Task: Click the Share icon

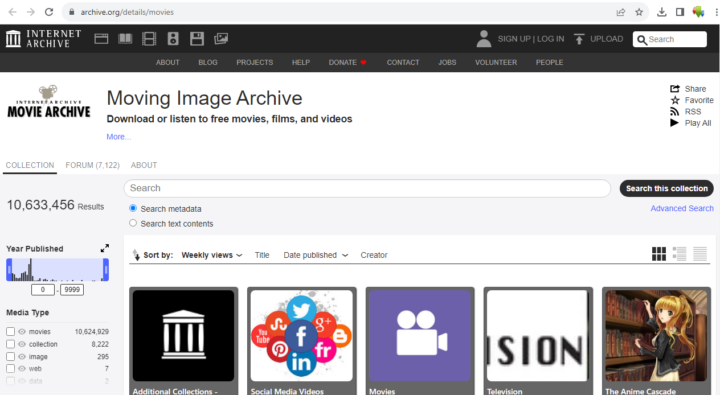Action: 675,89
